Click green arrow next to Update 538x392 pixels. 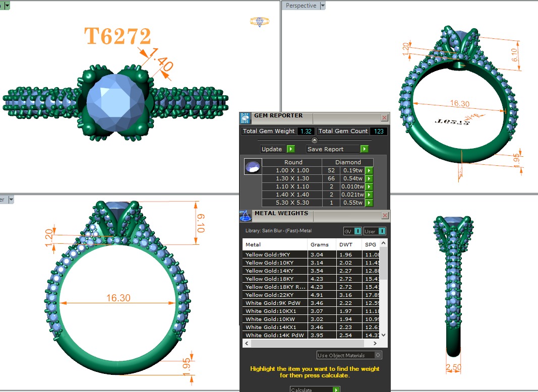pos(291,149)
